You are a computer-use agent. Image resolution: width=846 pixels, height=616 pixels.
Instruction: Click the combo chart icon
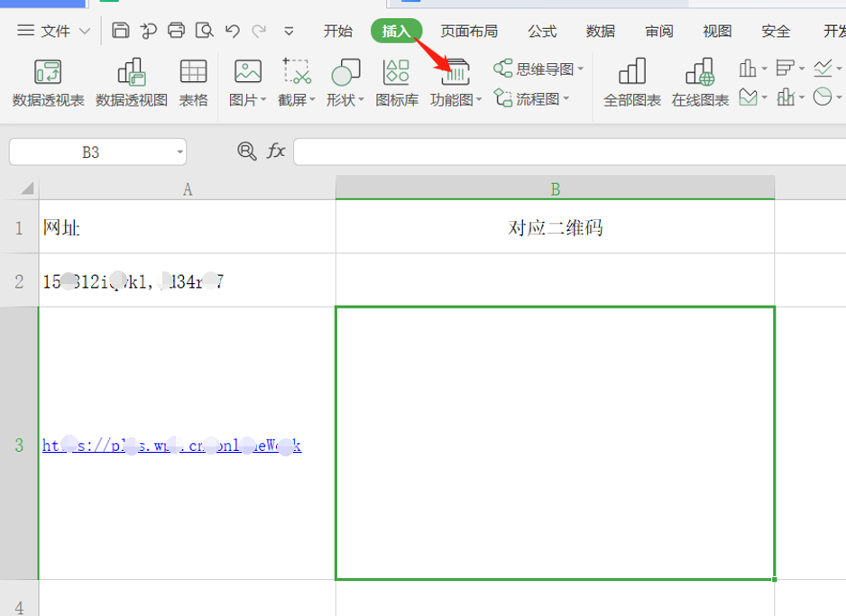pyautogui.click(x=786, y=97)
